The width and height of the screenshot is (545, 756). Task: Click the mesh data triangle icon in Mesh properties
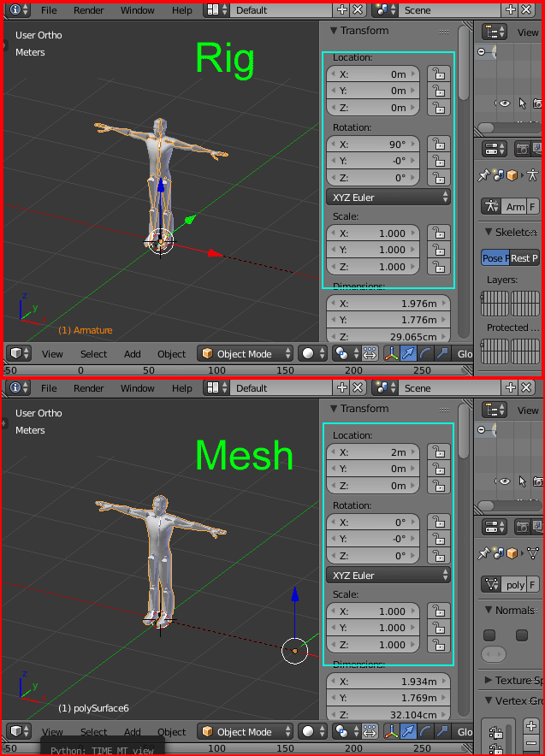click(532, 553)
